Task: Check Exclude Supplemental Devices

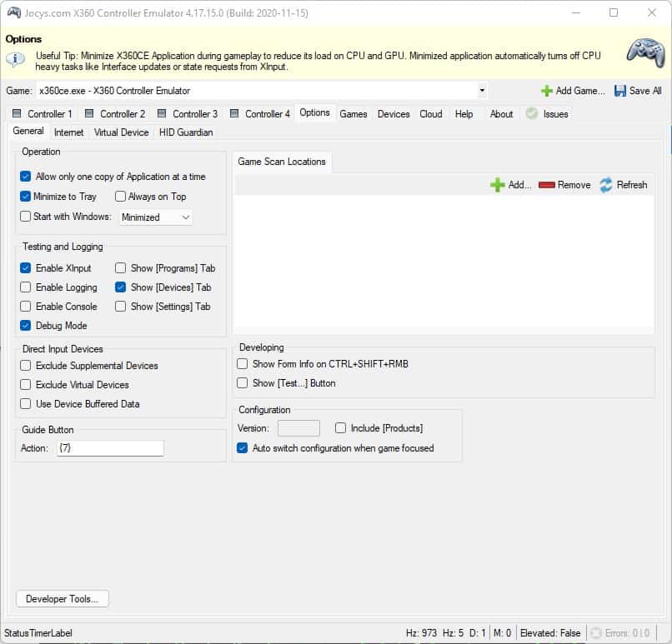Action: pos(25,365)
